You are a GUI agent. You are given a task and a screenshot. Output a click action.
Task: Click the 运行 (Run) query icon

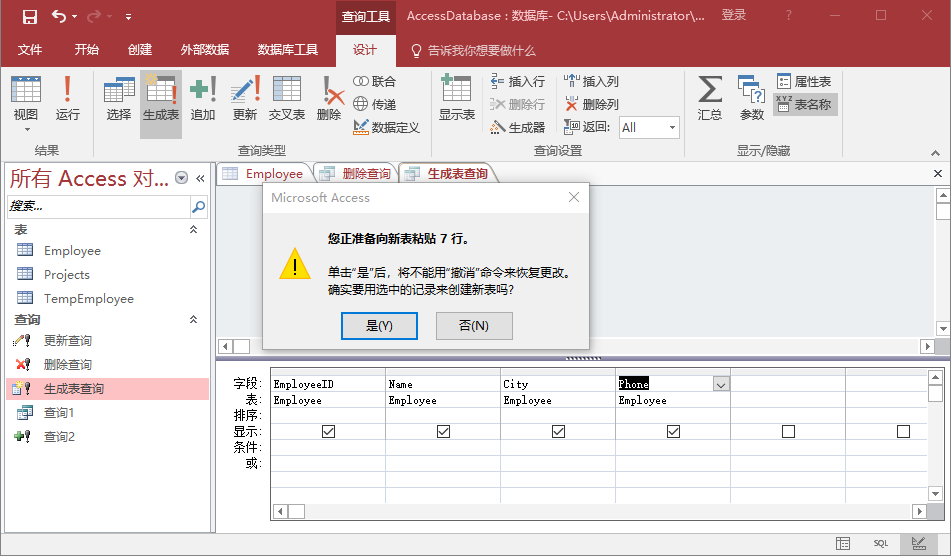(x=67, y=99)
